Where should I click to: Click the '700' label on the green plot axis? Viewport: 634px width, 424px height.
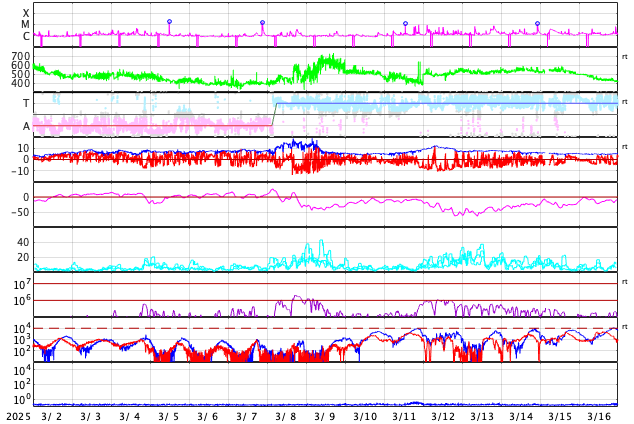[x=21, y=56]
